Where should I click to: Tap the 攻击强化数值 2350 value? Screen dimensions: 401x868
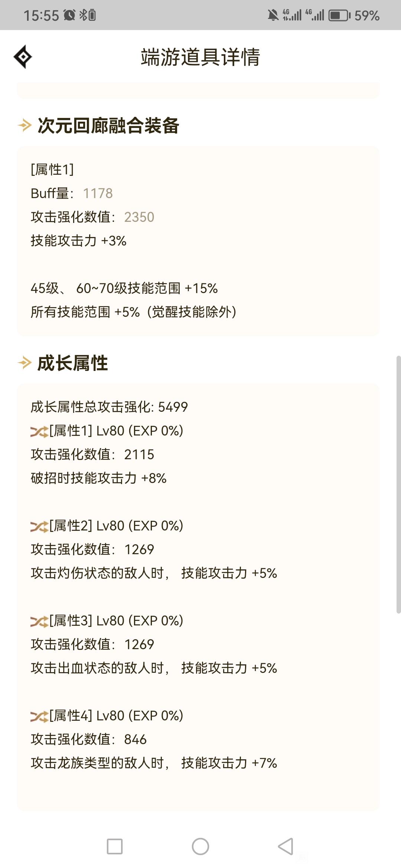[x=139, y=217]
